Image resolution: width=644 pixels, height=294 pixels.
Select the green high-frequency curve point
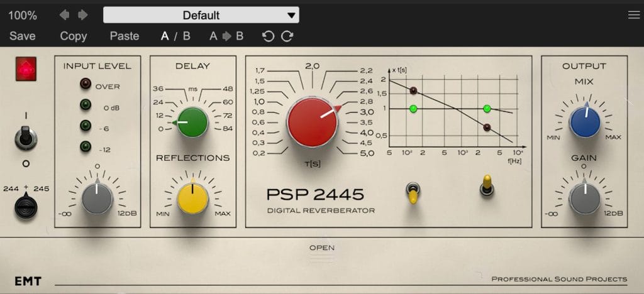tap(487, 109)
